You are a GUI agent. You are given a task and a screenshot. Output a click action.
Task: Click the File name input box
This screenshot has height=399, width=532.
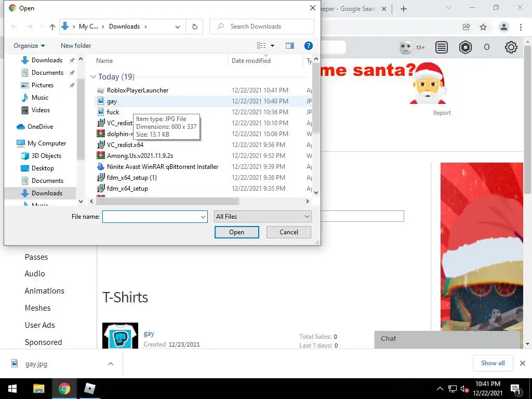[x=151, y=217]
